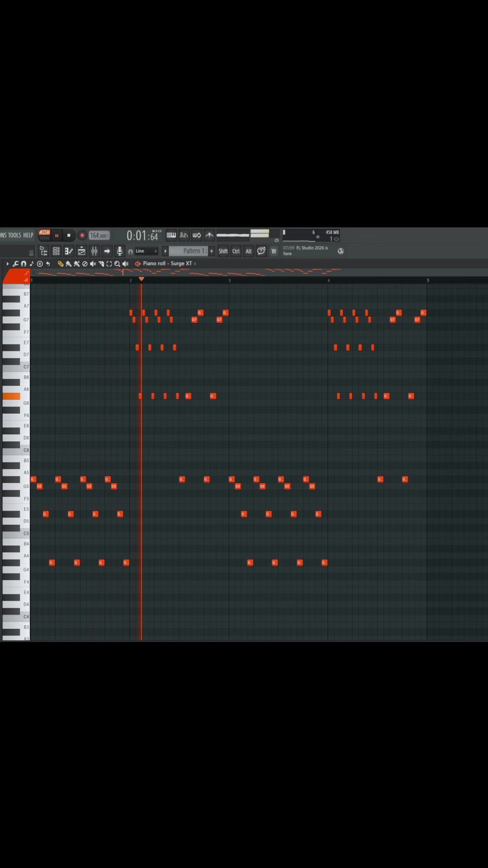This screenshot has width=488, height=868.
Task: Click the playhead marker on the timeline
Action: 141,279
